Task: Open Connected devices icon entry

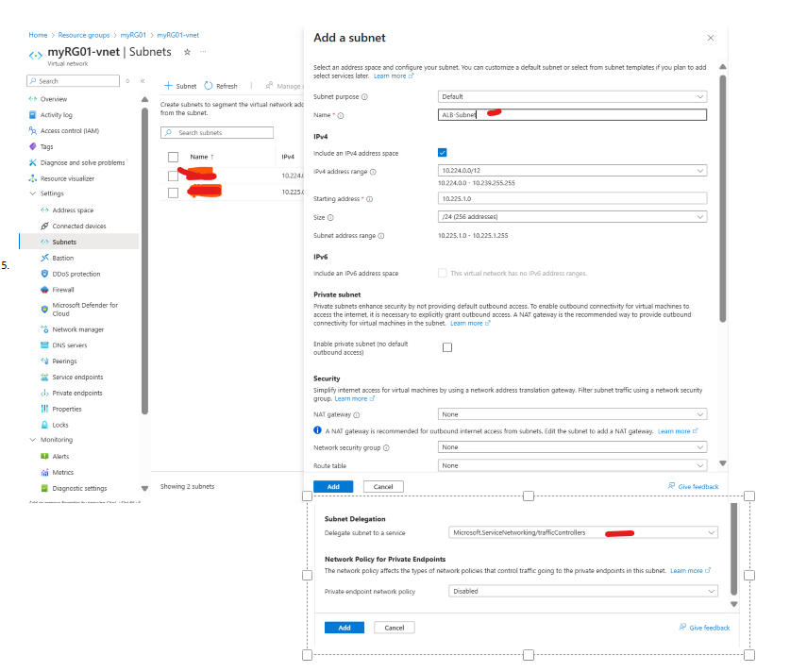Action: coord(45,226)
